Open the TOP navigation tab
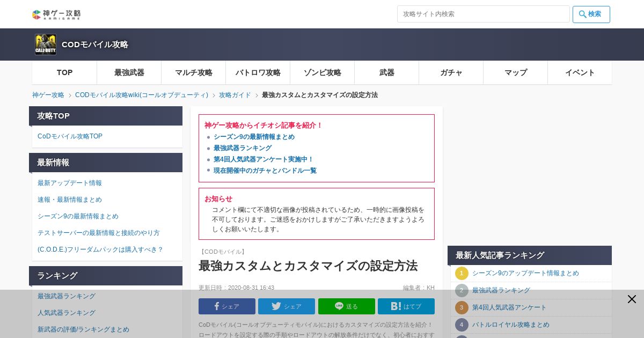The width and height of the screenshot is (644, 338). (x=64, y=72)
